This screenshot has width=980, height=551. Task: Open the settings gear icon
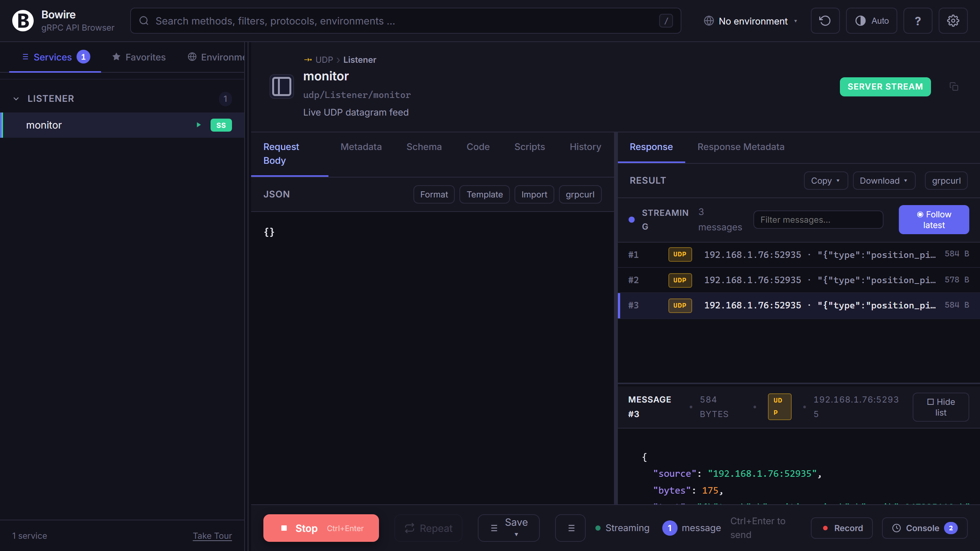(x=953, y=21)
